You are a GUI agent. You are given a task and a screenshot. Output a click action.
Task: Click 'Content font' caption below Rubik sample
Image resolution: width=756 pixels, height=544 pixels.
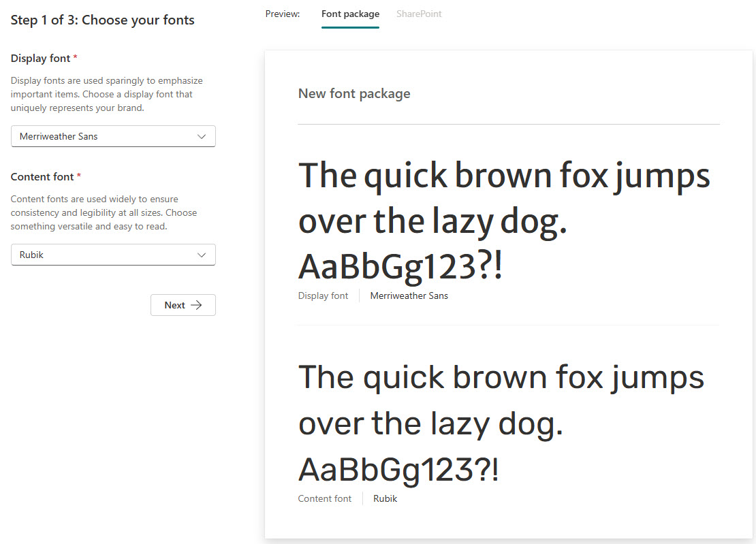325,498
